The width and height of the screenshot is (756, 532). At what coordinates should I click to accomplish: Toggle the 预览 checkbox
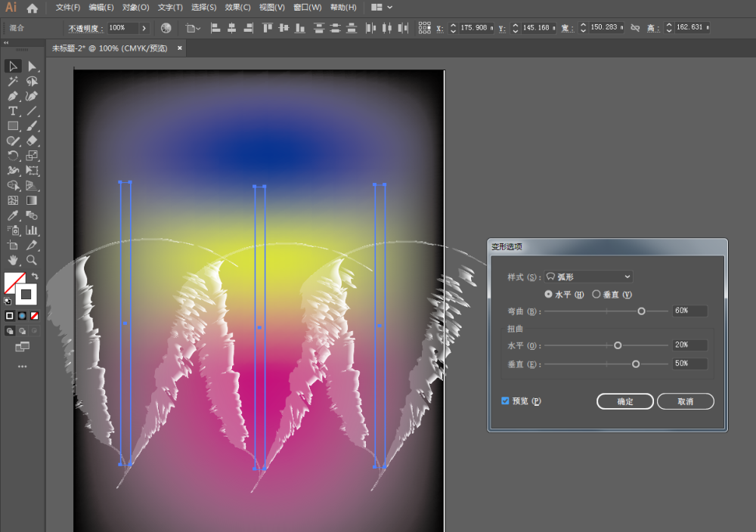[x=505, y=401]
